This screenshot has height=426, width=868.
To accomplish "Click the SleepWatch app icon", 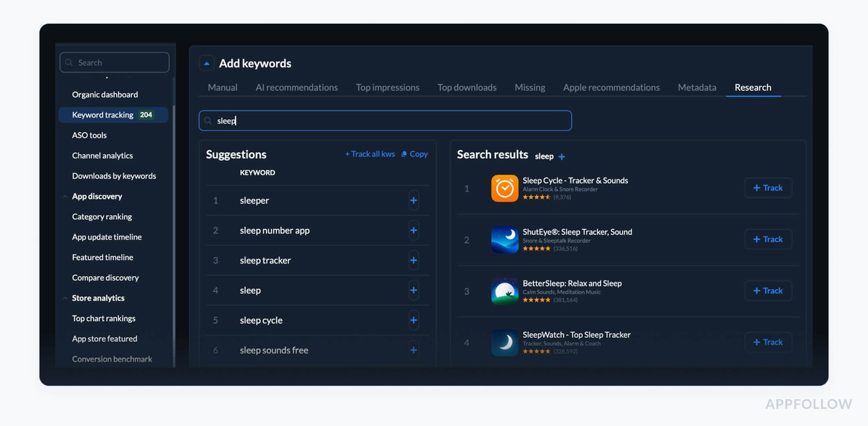I will (504, 342).
